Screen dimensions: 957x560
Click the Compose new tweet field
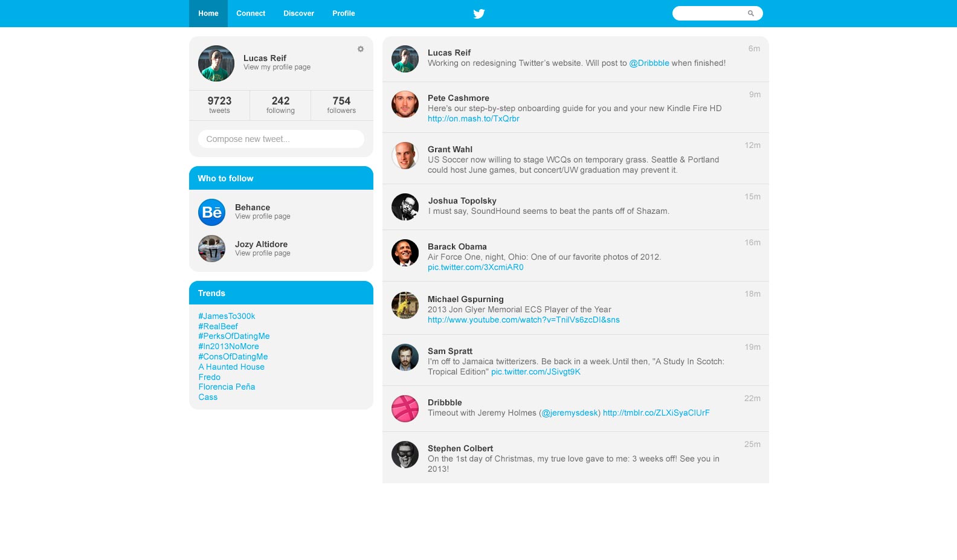[281, 139]
